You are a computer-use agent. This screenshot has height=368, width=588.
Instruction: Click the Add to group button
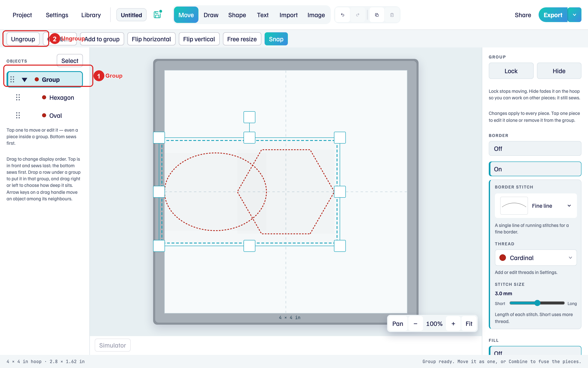point(102,39)
